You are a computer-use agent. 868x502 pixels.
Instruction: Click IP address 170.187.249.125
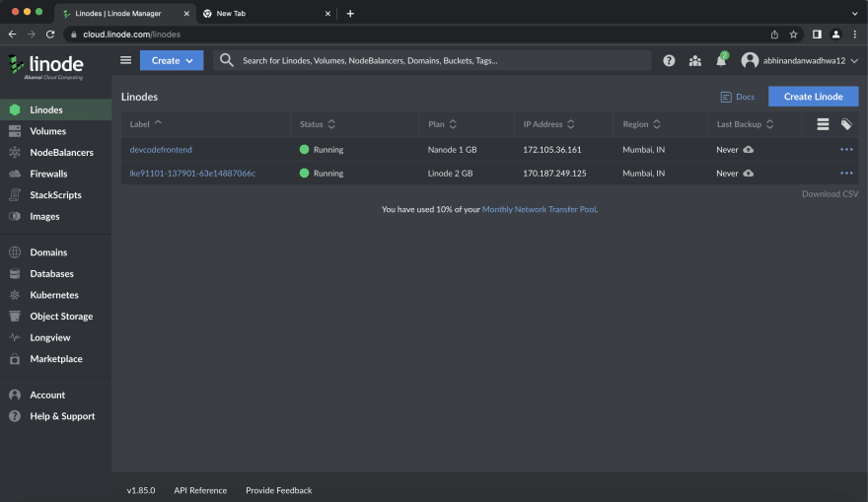(554, 174)
